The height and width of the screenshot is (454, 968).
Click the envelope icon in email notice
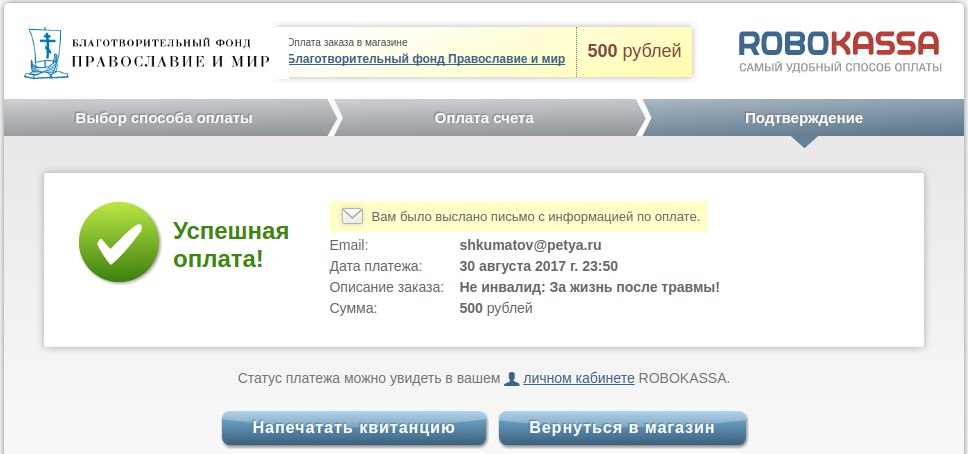[x=352, y=216]
